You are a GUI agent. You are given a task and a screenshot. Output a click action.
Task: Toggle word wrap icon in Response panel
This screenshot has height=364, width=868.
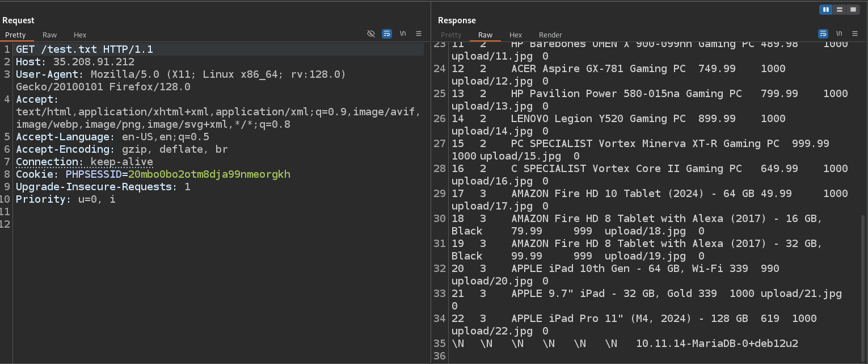(823, 34)
